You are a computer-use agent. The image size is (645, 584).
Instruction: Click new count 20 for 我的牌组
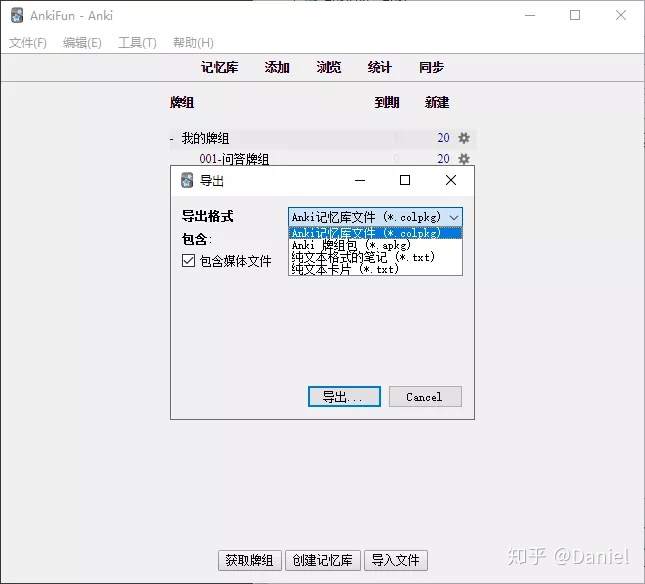443,138
